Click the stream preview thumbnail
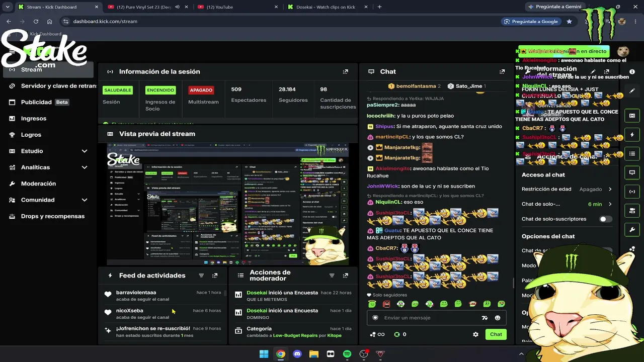 tap(227, 204)
